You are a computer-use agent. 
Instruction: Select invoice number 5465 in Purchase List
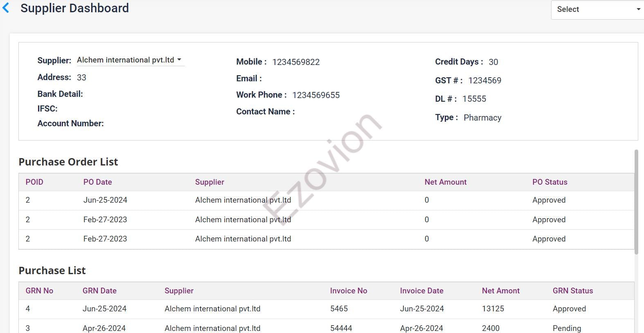click(x=339, y=309)
